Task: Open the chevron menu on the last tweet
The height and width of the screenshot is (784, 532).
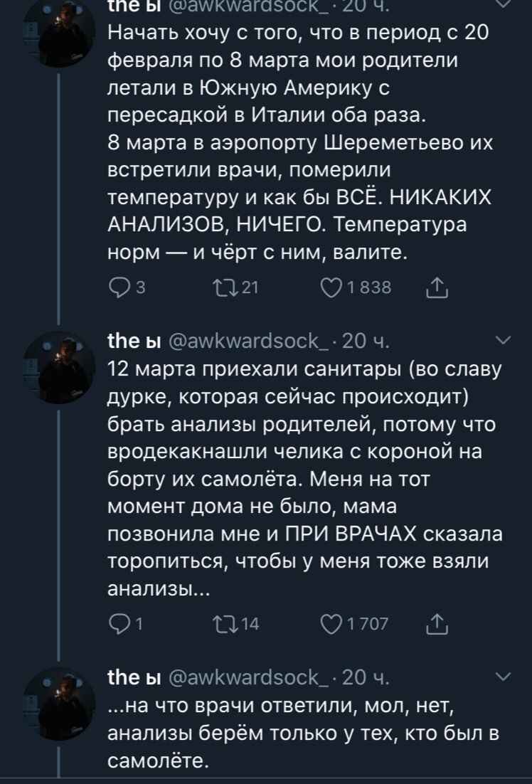Action: click(x=502, y=676)
